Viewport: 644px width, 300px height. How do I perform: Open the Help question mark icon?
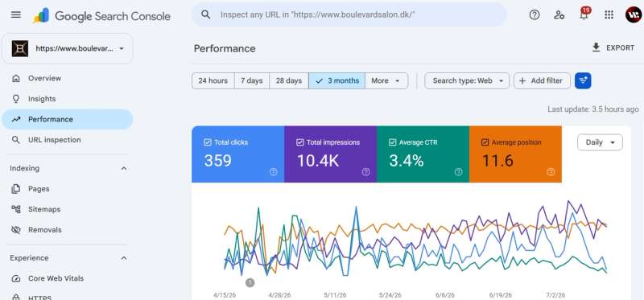[535, 14]
